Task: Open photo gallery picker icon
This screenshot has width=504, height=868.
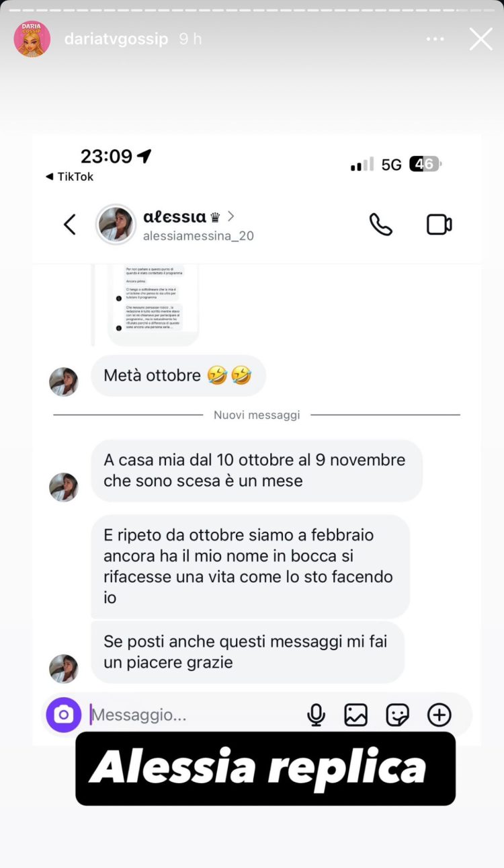Action: (x=356, y=715)
